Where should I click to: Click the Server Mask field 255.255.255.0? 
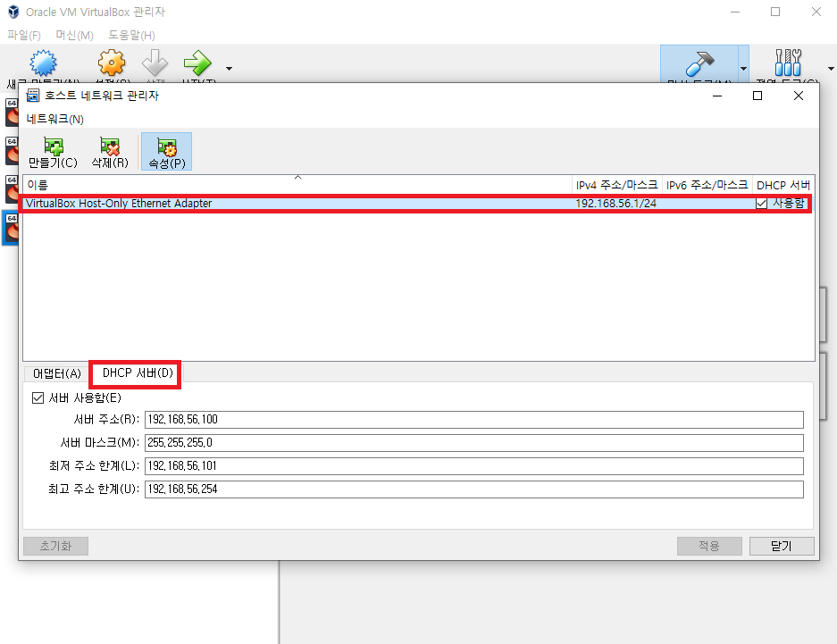474,443
